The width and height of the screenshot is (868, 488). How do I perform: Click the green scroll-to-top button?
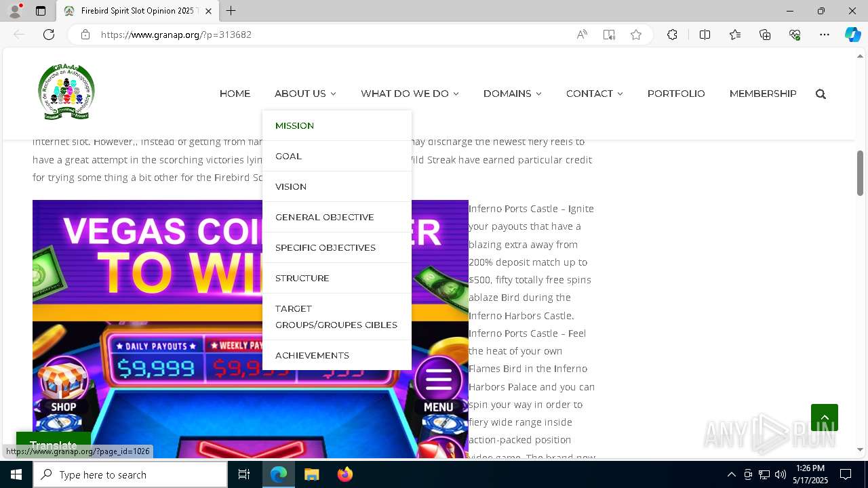[825, 418]
